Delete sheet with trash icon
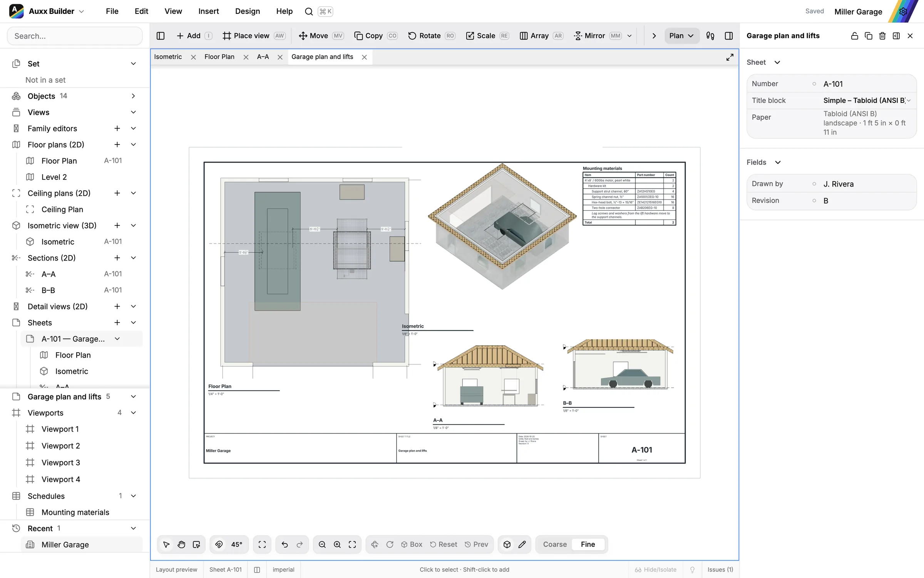 pos(882,36)
